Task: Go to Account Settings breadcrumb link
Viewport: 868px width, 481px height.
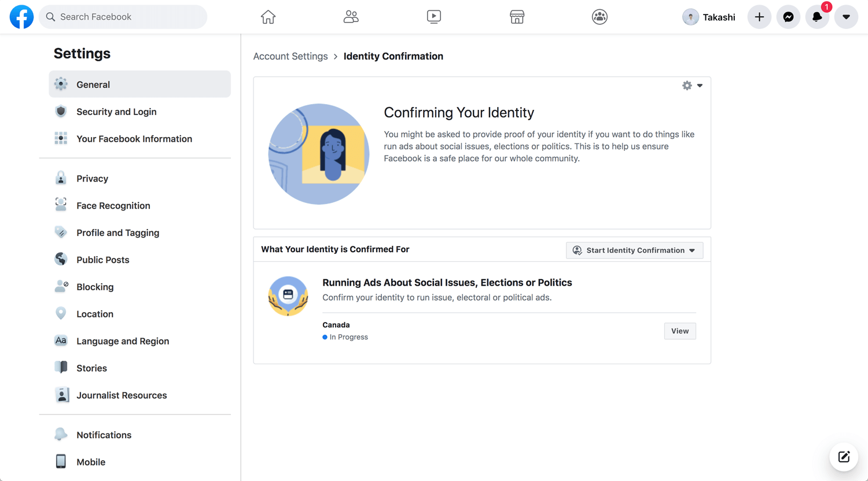Action: pyautogui.click(x=290, y=56)
